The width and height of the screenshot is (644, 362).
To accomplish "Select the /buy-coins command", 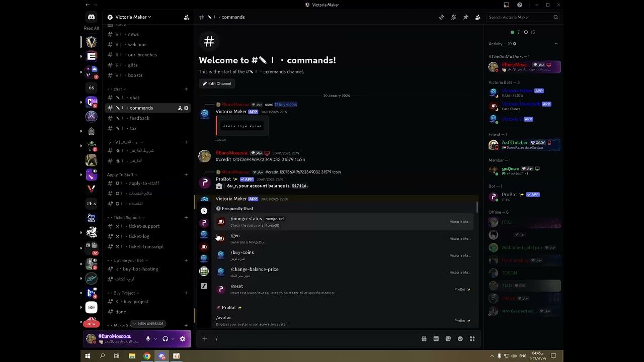I will [x=344, y=255].
